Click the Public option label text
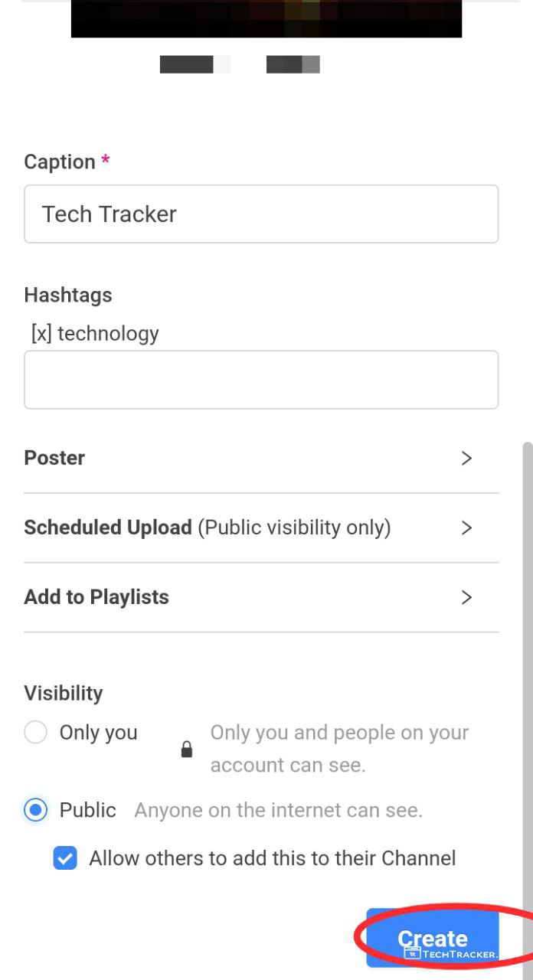The height and width of the screenshot is (980, 533). (x=88, y=810)
